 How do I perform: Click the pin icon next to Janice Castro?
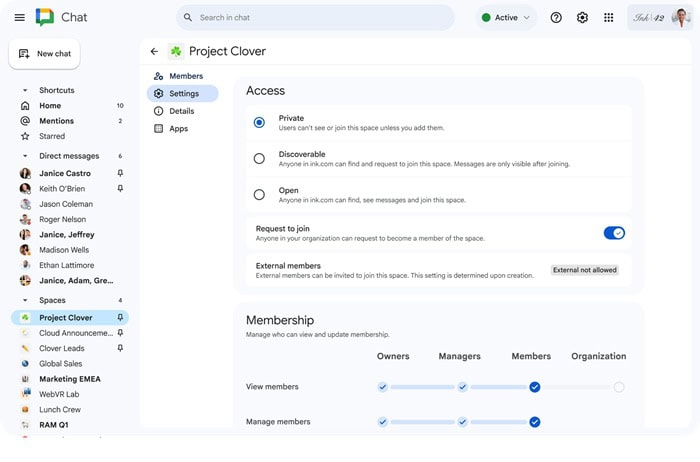(x=120, y=173)
